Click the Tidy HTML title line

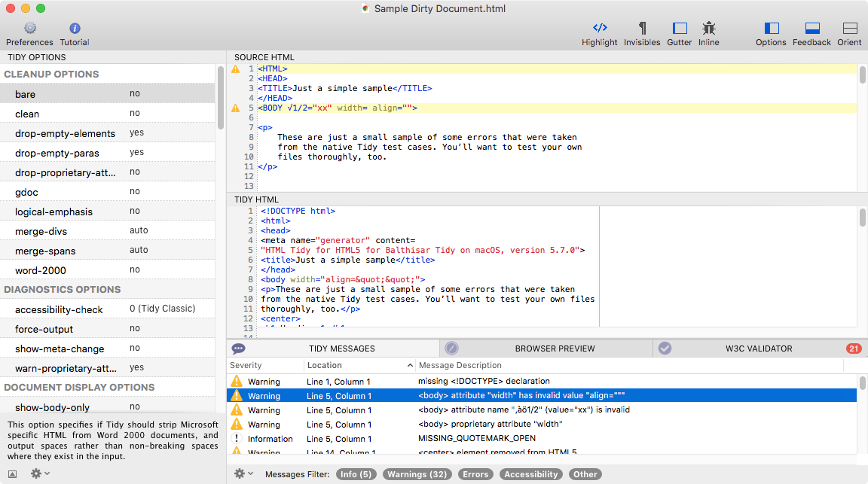(348, 260)
